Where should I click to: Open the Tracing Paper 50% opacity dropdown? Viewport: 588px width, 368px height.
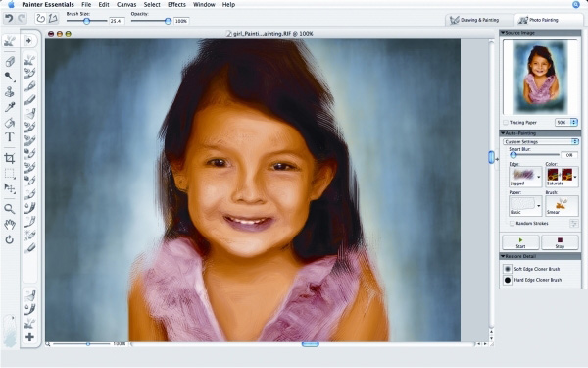(565, 122)
